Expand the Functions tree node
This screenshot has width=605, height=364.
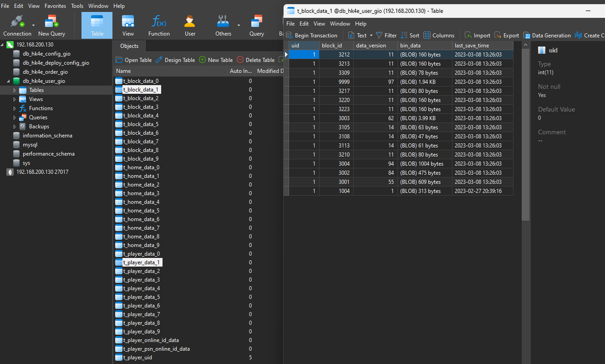click(x=15, y=108)
